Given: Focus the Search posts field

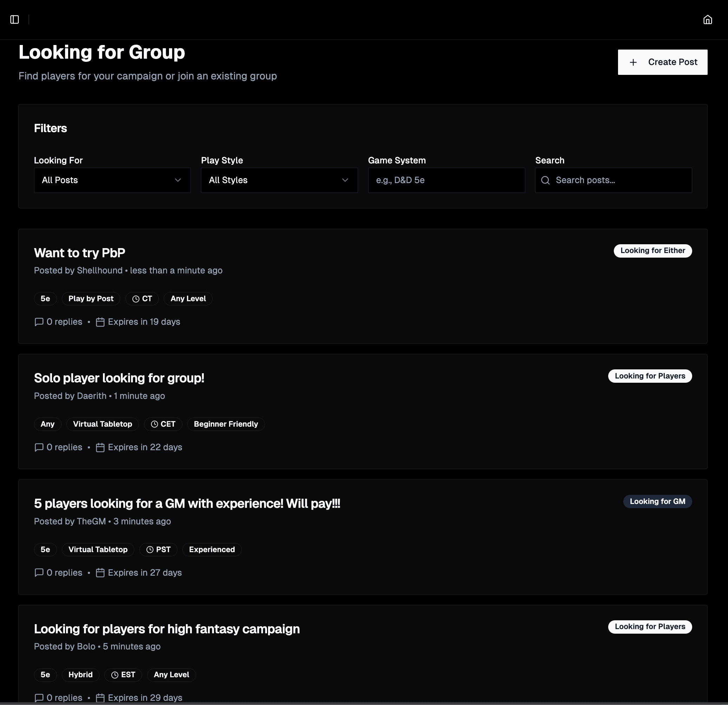Looking at the screenshot, I should click(x=613, y=180).
